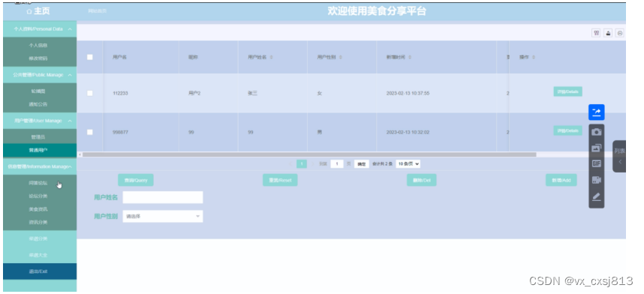644x294 pixels.
Task: Open 管理员 in the sidebar
Action: click(38, 137)
